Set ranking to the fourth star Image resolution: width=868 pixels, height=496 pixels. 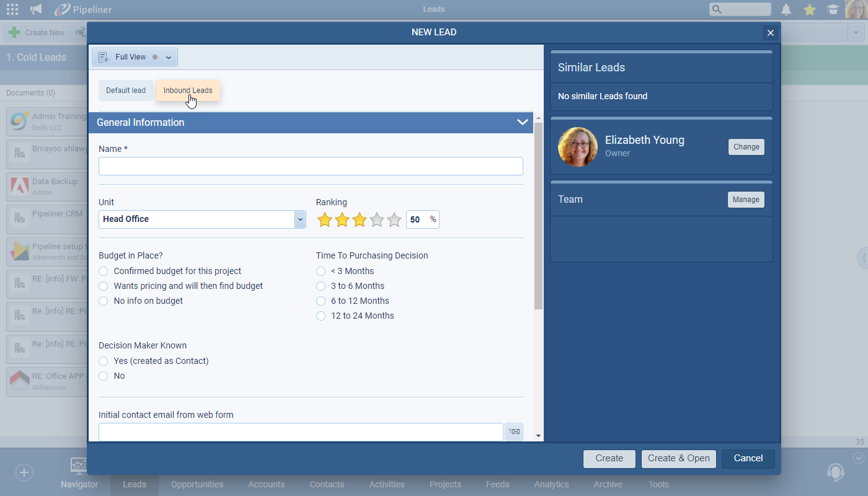(377, 219)
